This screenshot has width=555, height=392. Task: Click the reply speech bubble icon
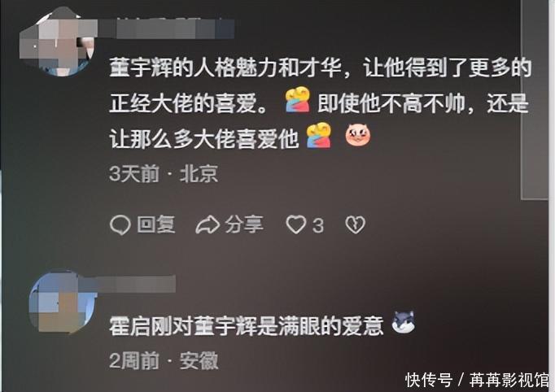[120, 225]
